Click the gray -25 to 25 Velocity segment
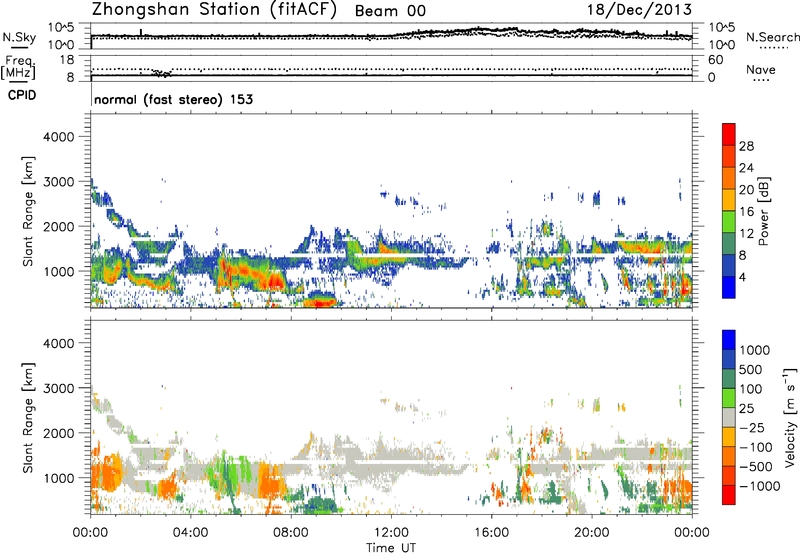This screenshot has height=554, width=800. [729, 417]
